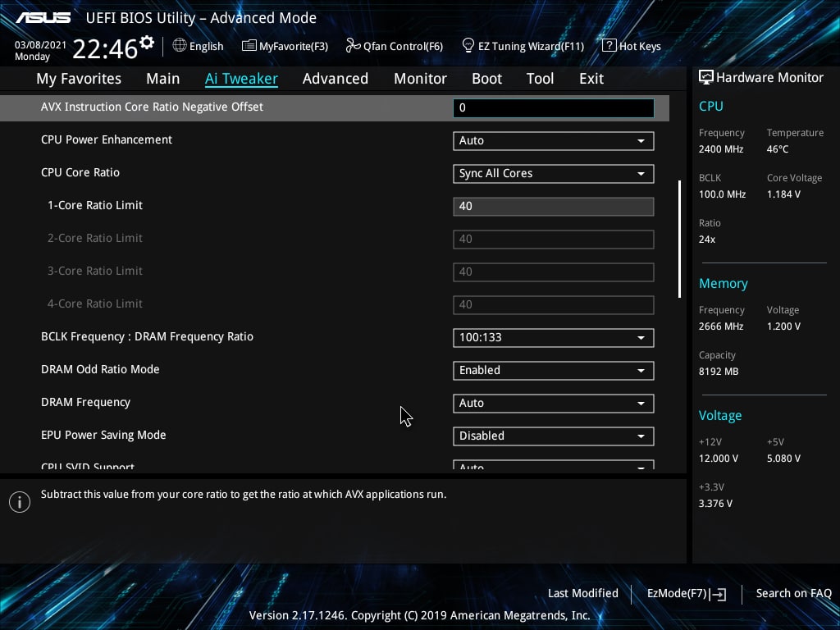Open the Advanced tab
The image size is (840, 630).
coord(336,79)
